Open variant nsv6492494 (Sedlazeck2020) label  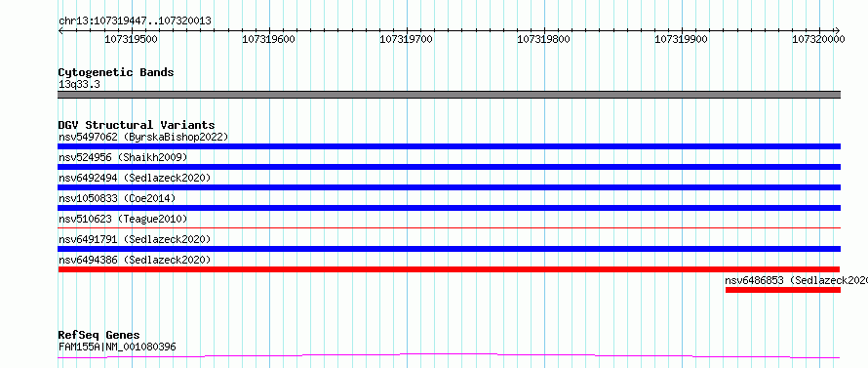135,178
